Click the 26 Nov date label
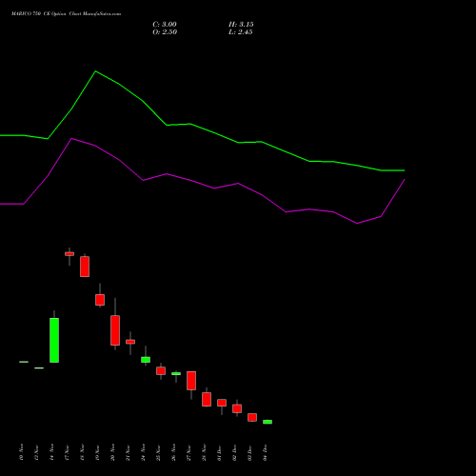The width and height of the screenshot is (476, 476). coord(173,452)
